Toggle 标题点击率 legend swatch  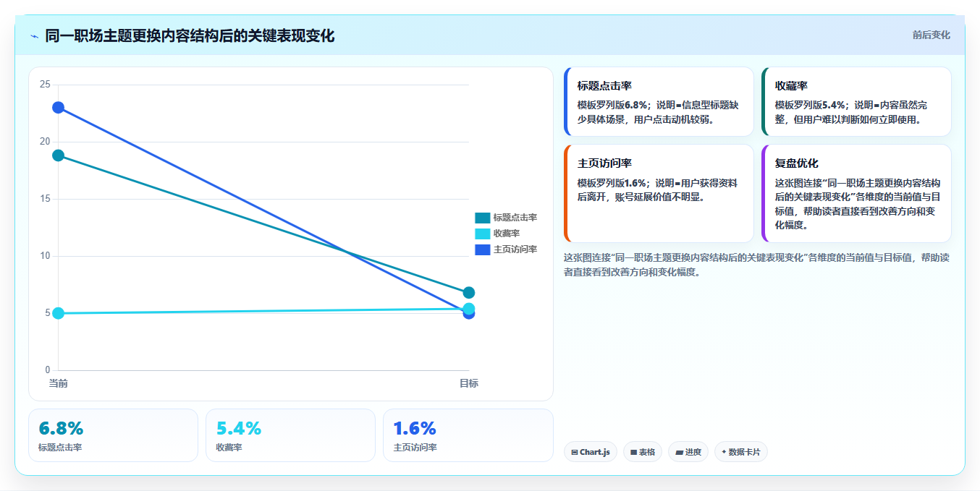(x=482, y=218)
